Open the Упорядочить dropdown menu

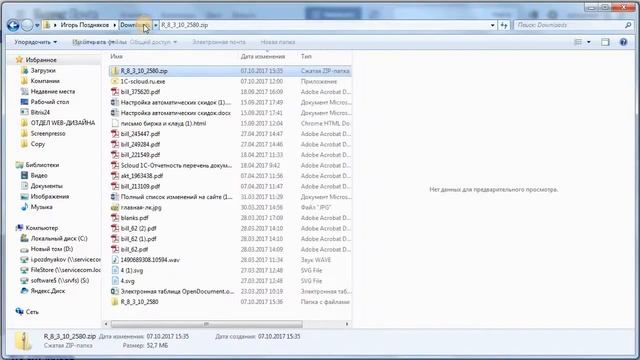coord(36,42)
